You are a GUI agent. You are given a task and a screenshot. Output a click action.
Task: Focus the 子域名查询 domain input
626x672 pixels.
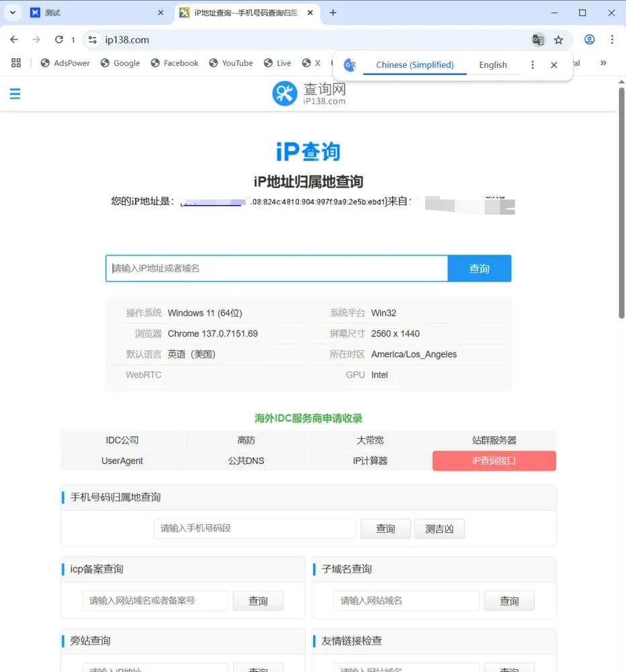pos(406,600)
